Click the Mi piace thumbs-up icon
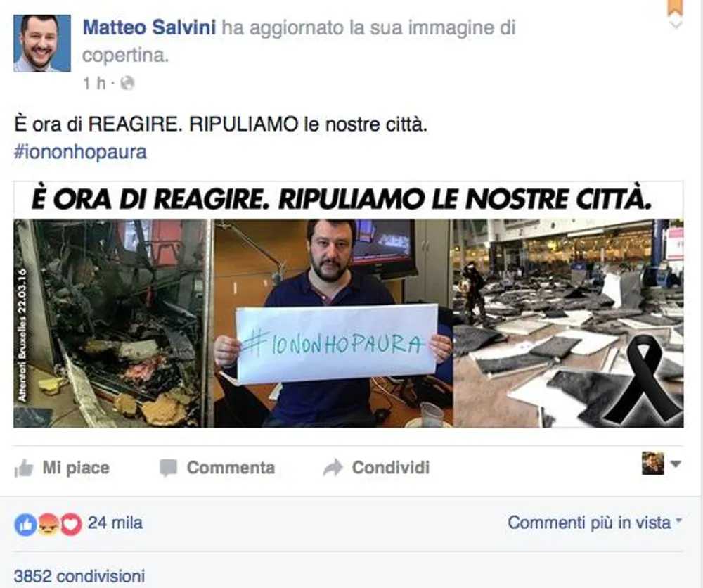Screen dimensions: 703x588 tap(24, 468)
